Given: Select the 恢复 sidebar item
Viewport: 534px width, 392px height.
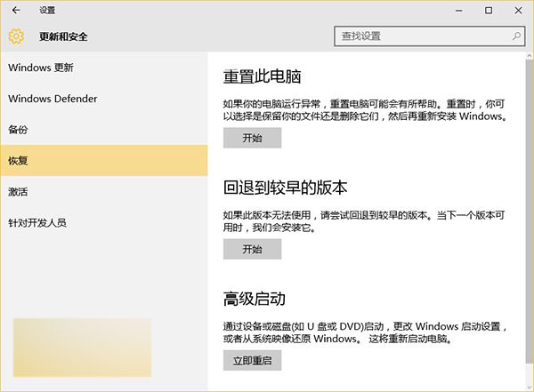Looking at the screenshot, I should click(19, 161).
